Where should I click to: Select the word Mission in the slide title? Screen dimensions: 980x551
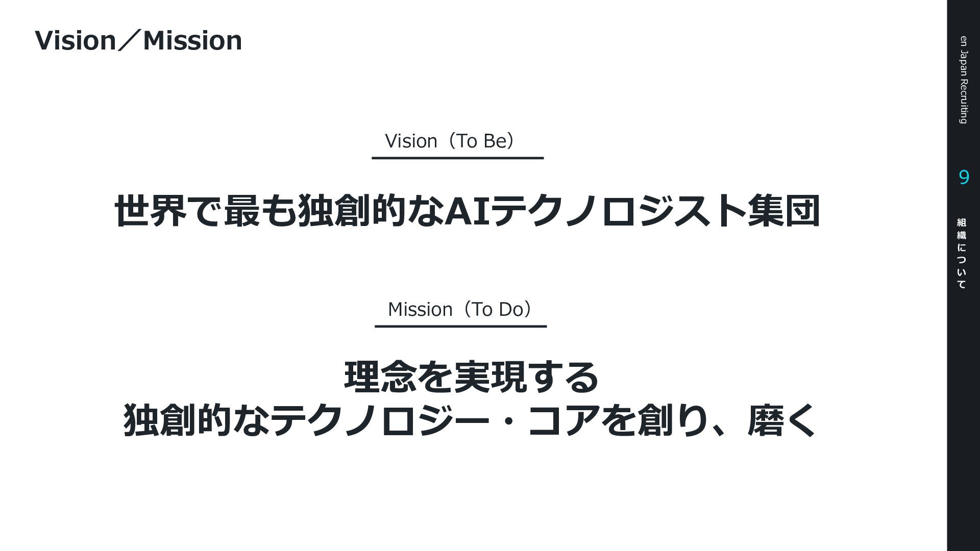click(192, 40)
